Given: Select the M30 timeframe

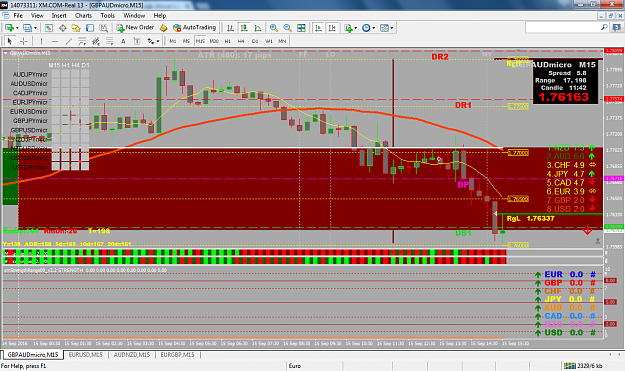Looking at the screenshot, I should [x=214, y=41].
